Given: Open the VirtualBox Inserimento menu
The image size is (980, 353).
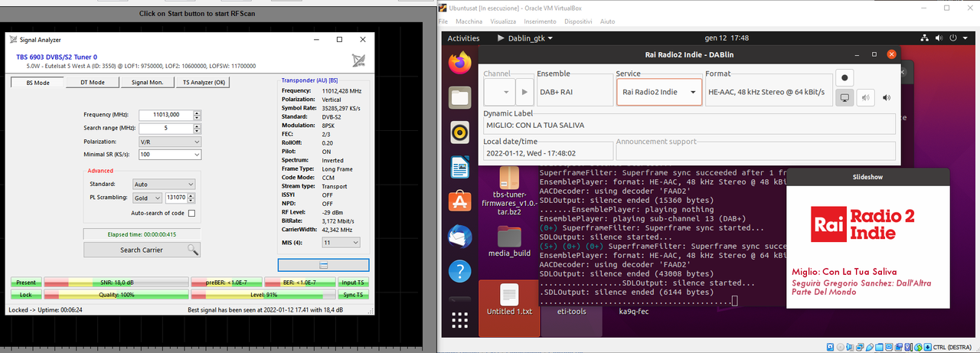Looking at the screenshot, I should 541,21.
